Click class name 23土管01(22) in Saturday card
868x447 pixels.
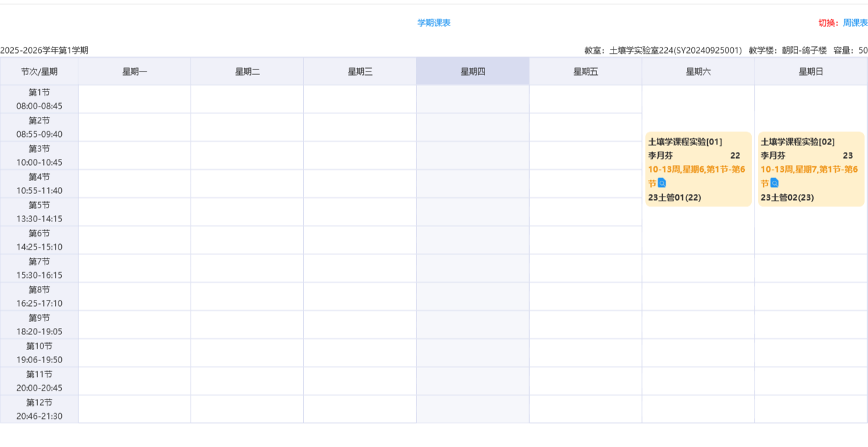pos(674,197)
